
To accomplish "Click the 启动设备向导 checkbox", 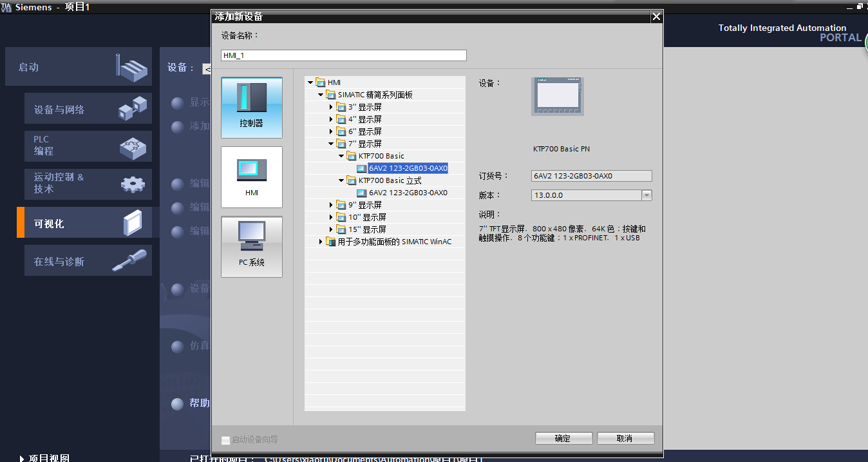I will [225, 440].
